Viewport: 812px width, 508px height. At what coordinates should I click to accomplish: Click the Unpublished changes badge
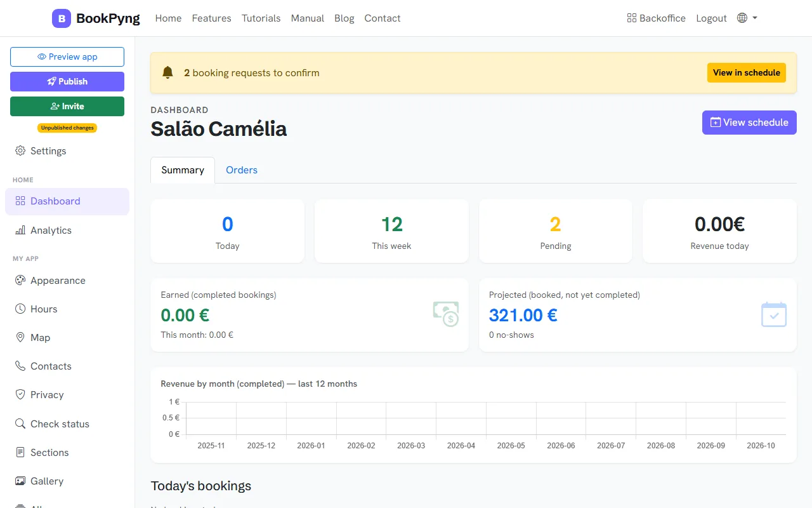(67, 128)
